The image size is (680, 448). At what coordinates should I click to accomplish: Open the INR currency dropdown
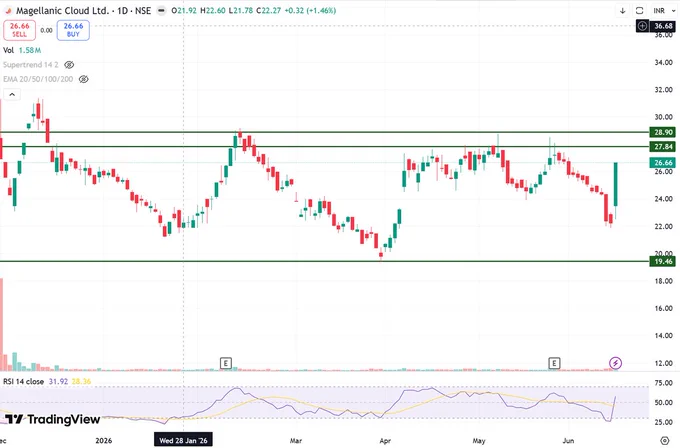(664, 11)
